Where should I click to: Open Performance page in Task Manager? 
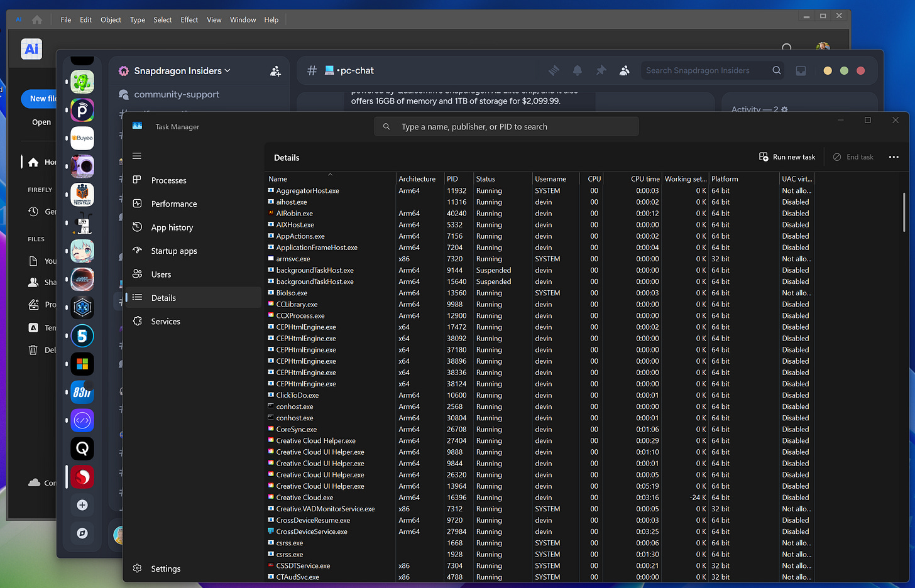(193, 204)
